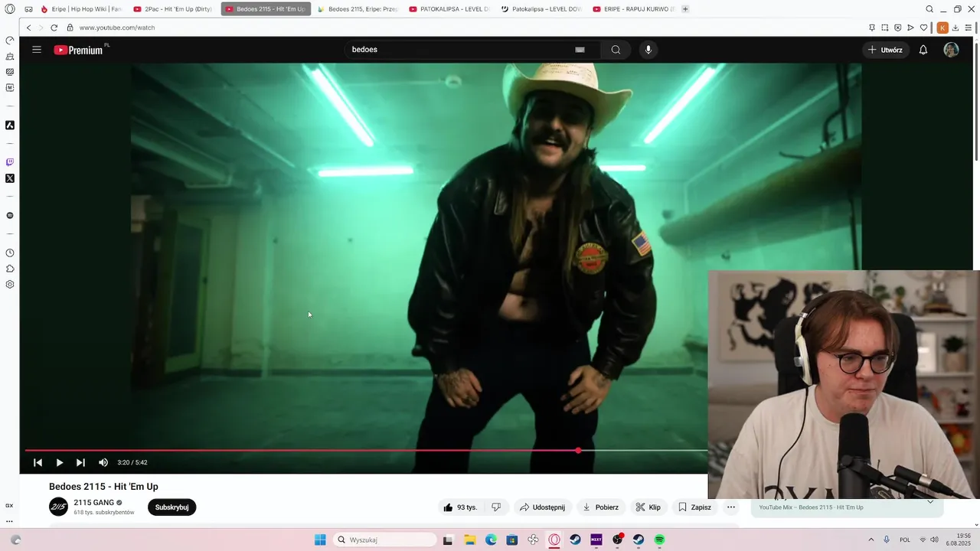Click the taskbar Wyszukaj search box
980x551 pixels.
point(386,540)
